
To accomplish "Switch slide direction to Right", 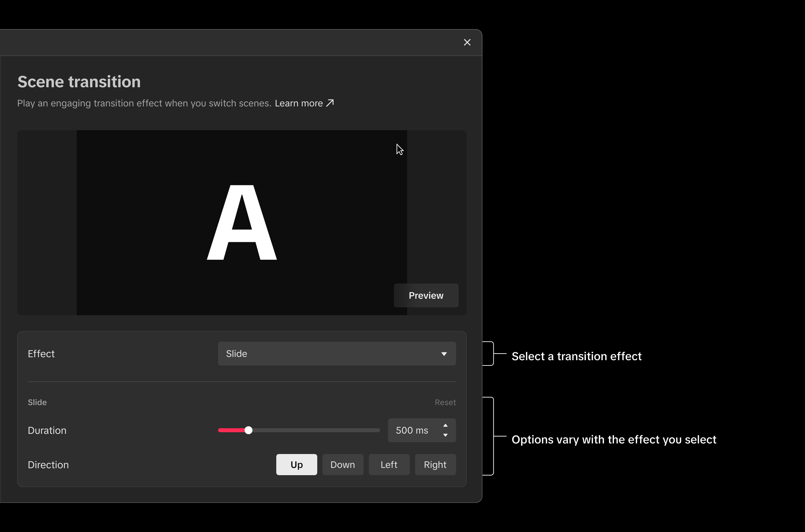I will point(435,465).
